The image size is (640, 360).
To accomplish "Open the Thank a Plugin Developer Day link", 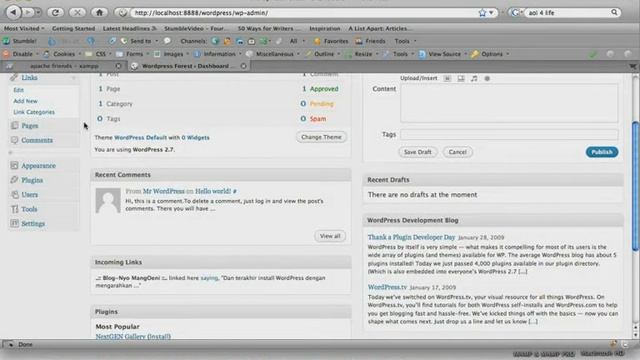I will pos(411,237).
